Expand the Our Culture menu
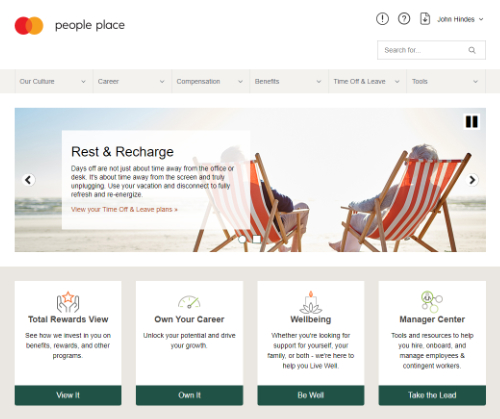The image size is (500, 419). click(54, 81)
